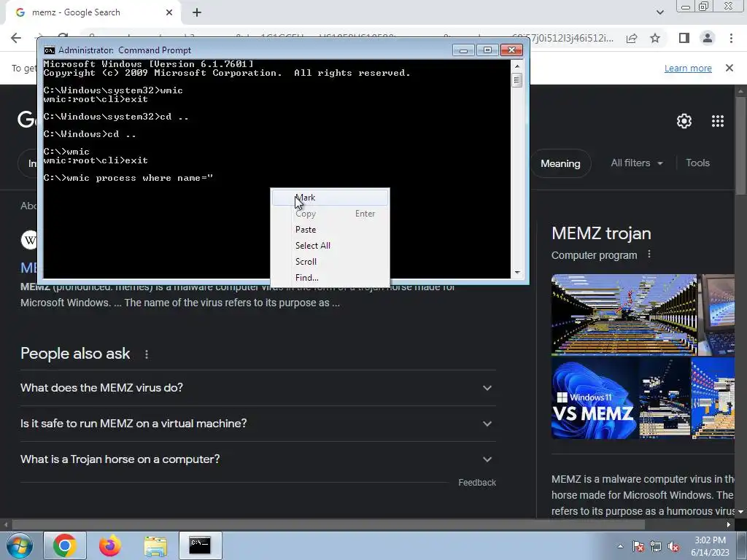
Task: Click the muted volume tray icon
Action: pos(673,546)
